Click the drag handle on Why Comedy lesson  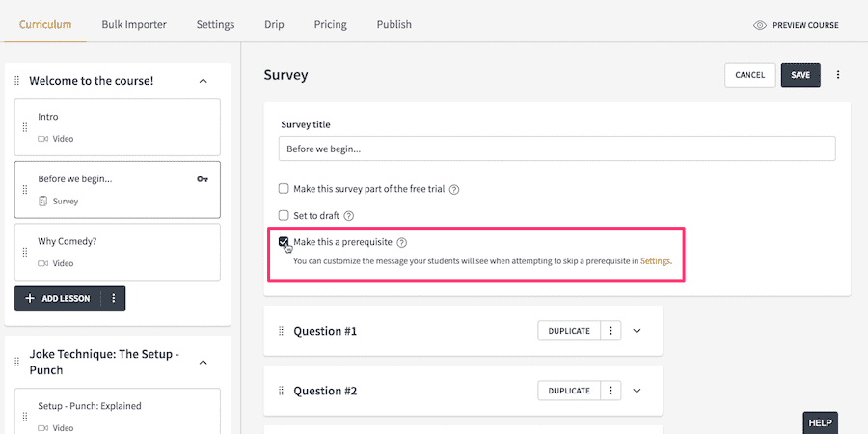coord(24,252)
